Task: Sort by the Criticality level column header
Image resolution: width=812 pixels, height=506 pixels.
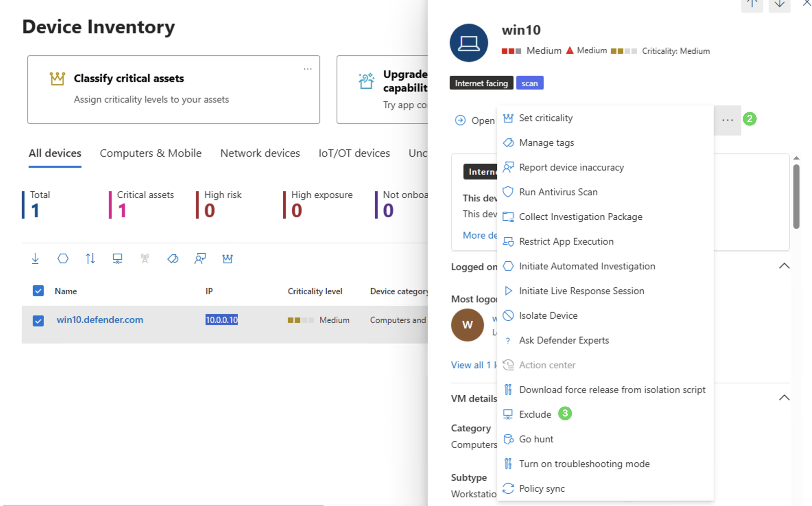Action: tap(315, 291)
